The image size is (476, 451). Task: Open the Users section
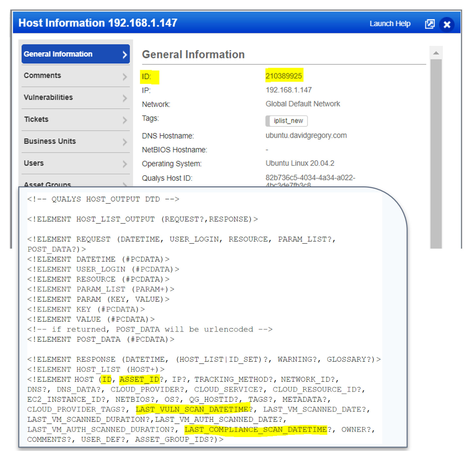(76, 163)
